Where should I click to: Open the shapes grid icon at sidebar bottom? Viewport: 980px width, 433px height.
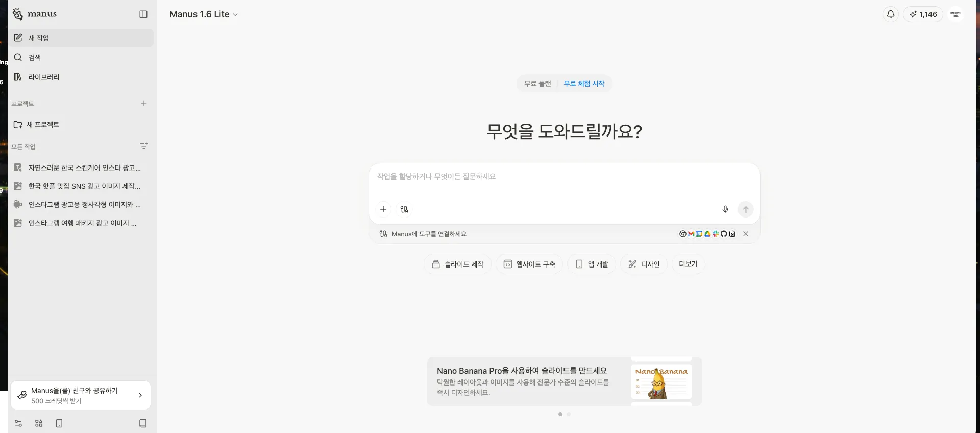[39, 423]
